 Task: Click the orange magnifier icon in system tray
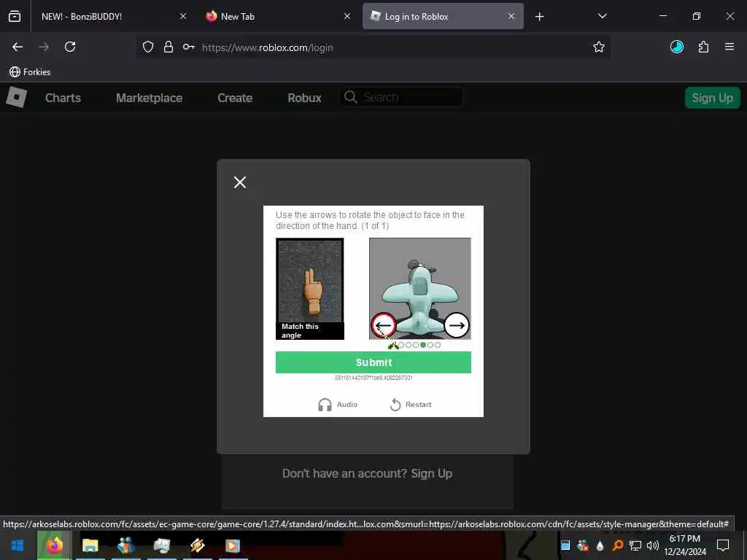pos(617,545)
